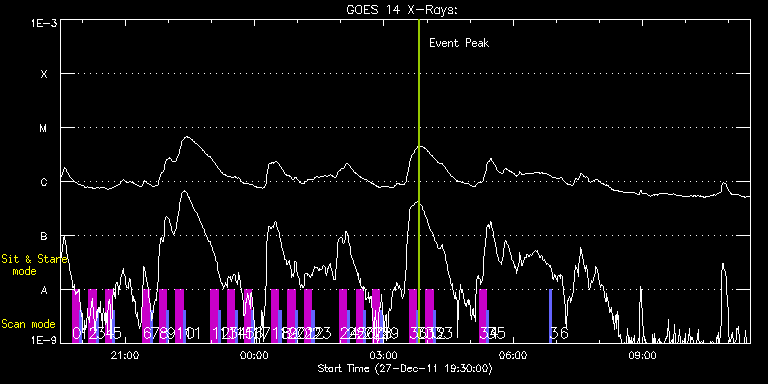The width and height of the screenshot is (768, 384).
Task: Click the magenta bar labeled 6
Action: click(146, 316)
